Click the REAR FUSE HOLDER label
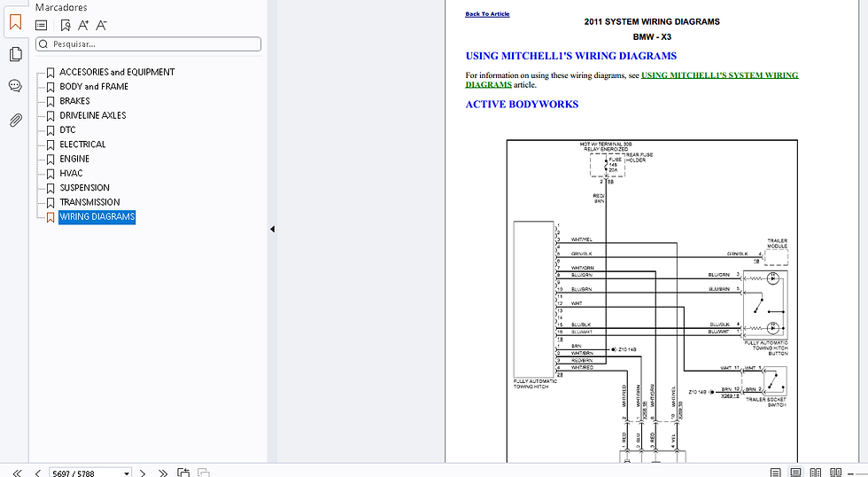The width and height of the screenshot is (868, 477). (639, 157)
